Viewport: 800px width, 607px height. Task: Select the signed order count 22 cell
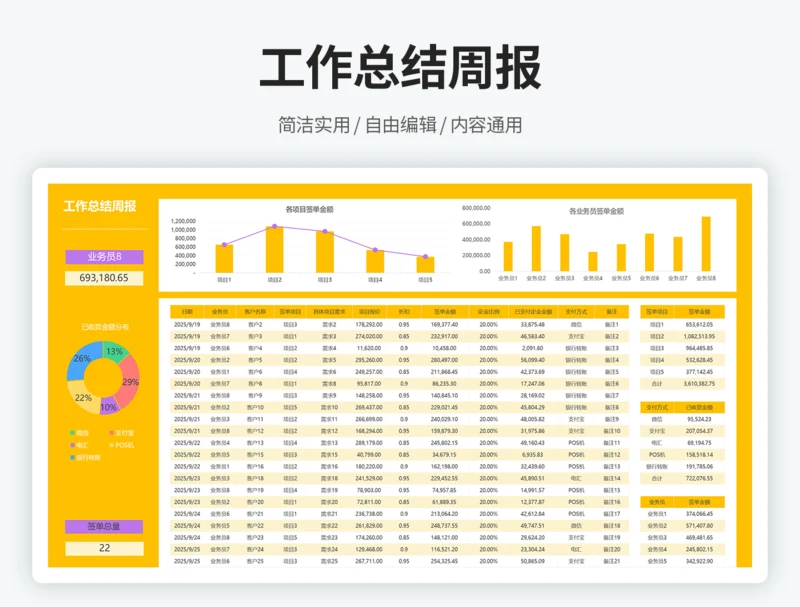104,548
